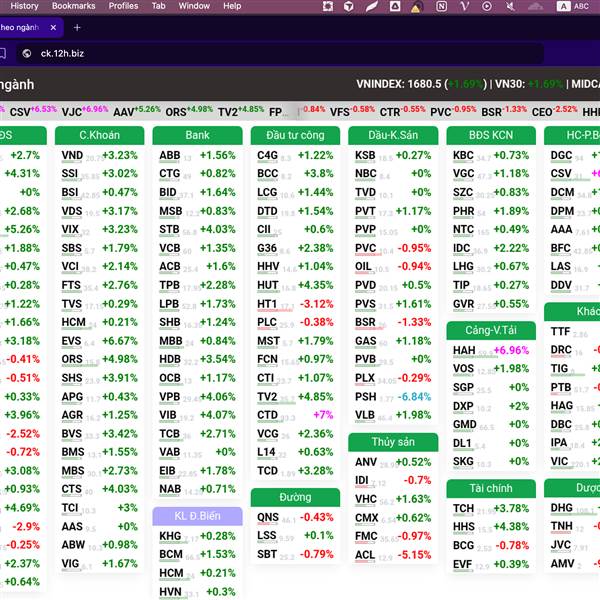Click CTR -0.55% in the scrolling ticker
Screen dimensions: 600x600
coord(402,111)
